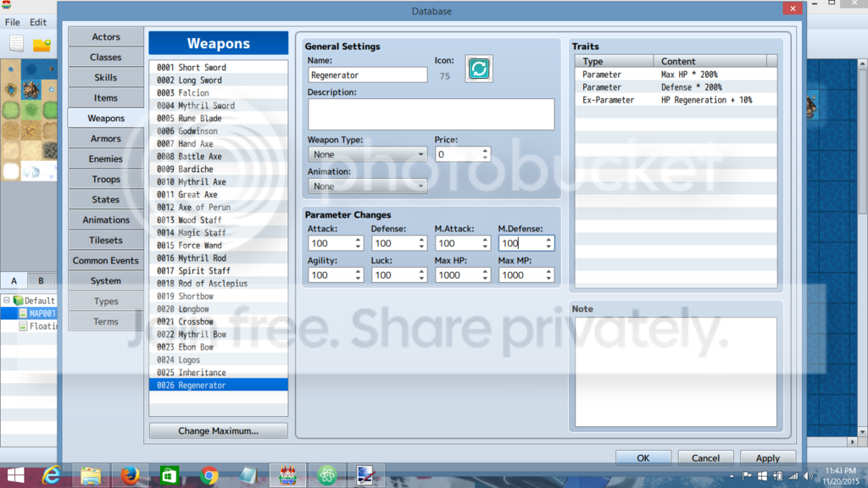Screen dimensions: 868x488
Task: Switch to the Armors tab
Action: coord(106,138)
